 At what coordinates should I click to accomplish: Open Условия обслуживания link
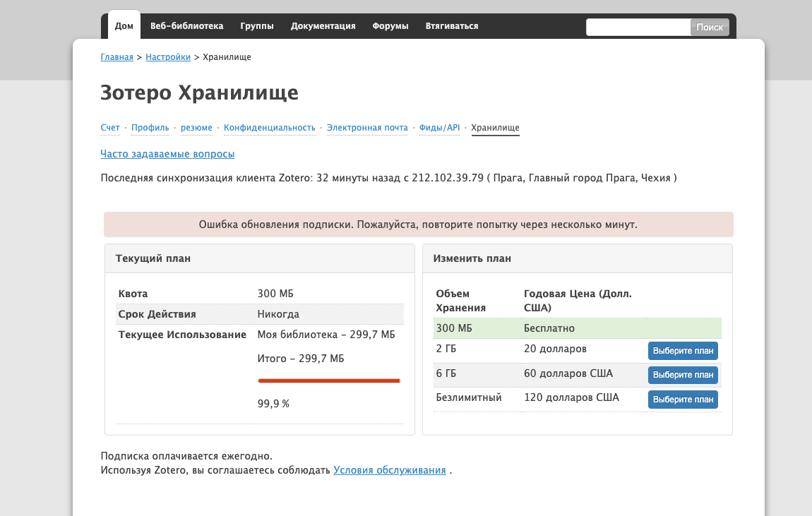tap(390, 470)
